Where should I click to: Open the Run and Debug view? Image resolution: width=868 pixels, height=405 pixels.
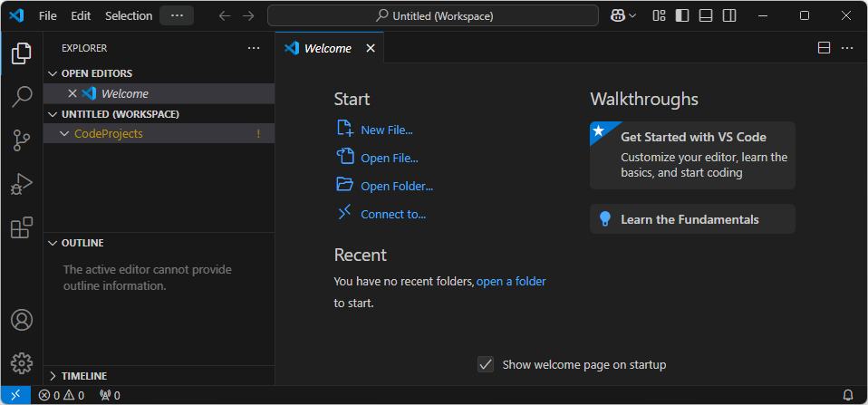[22, 184]
